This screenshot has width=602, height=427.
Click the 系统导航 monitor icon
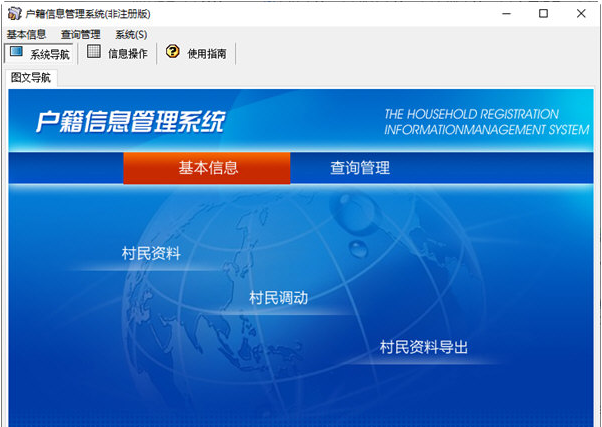pyautogui.click(x=17, y=51)
